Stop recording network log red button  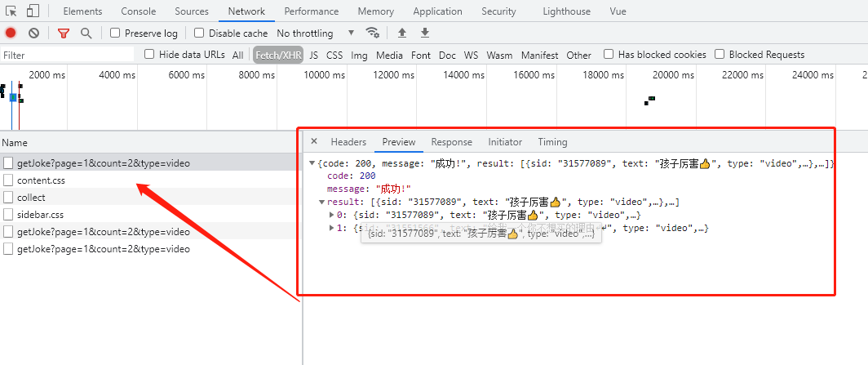pos(11,33)
